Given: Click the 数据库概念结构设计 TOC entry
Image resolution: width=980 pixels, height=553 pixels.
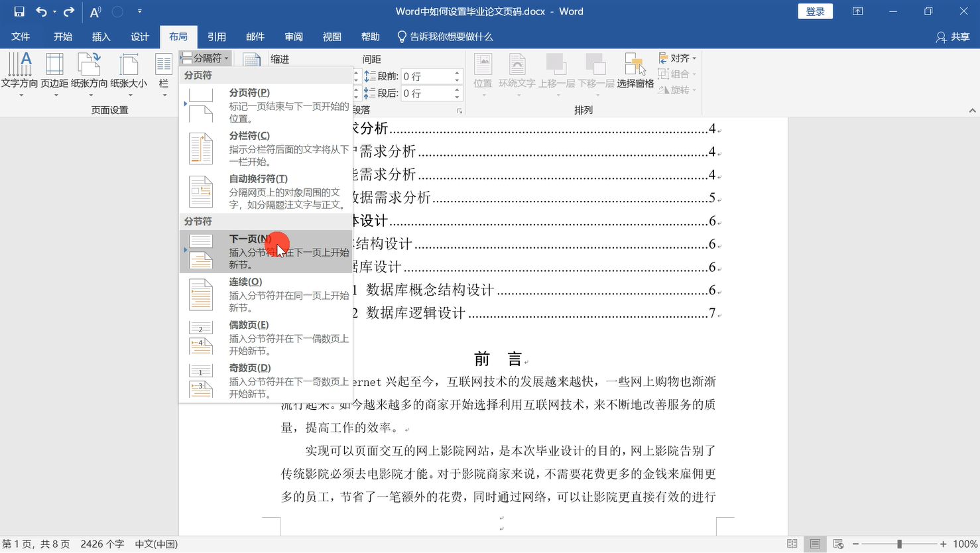Looking at the screenshot, I should coord(430,290).
